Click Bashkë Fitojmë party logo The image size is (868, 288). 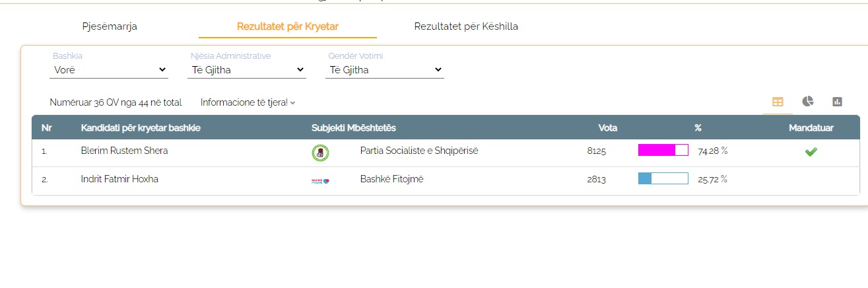[x=320, y=180]
